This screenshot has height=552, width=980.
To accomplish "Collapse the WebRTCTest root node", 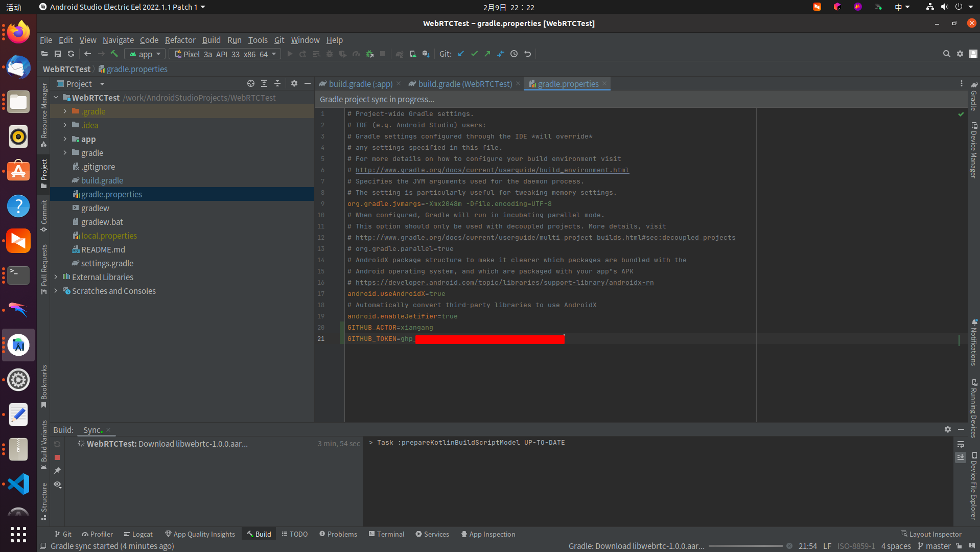I will (56, 98).
